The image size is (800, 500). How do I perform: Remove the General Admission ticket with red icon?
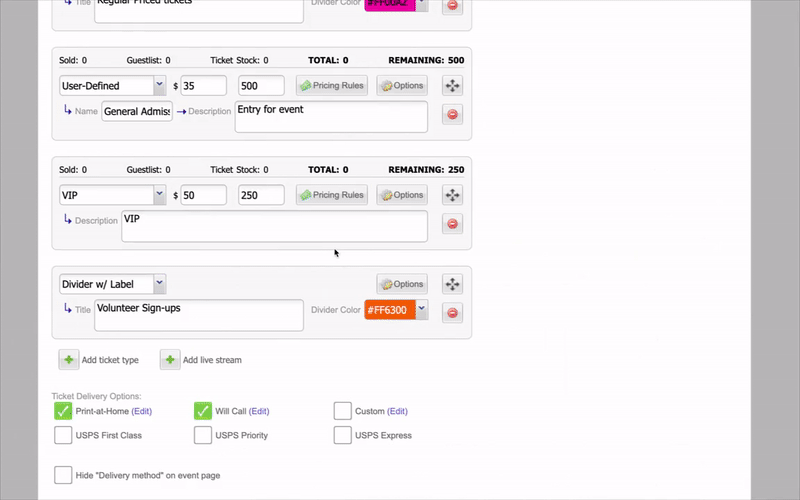coord(452,114)
